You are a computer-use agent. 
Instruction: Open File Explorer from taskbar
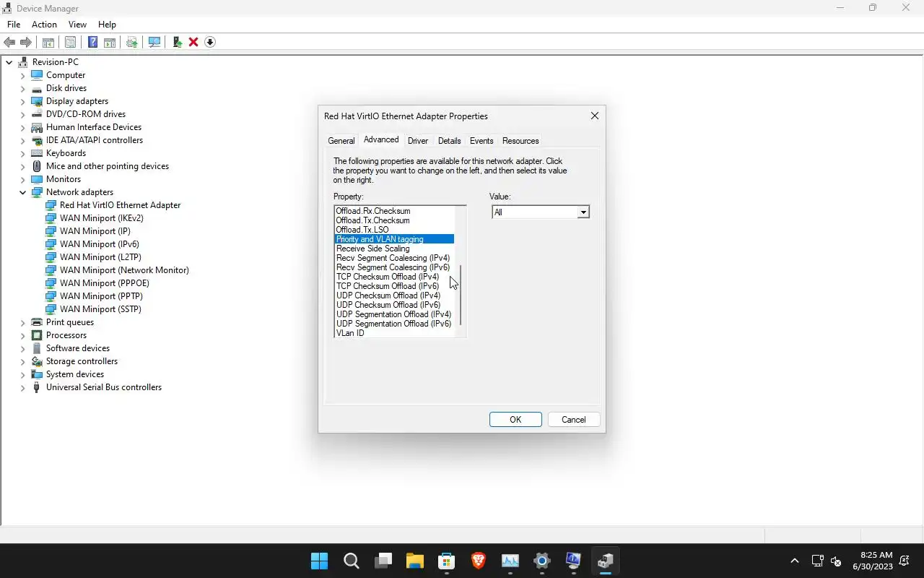pyautogui.click(x=414, y=561)
